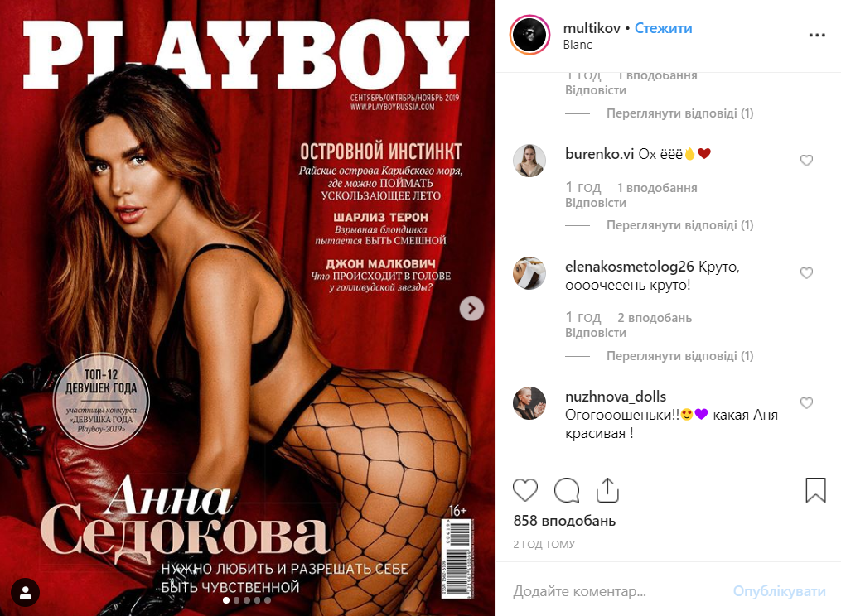Like the comment from burenko.vi
The image size is (841, 616).
pyautogui.click(x=806, y=160)
